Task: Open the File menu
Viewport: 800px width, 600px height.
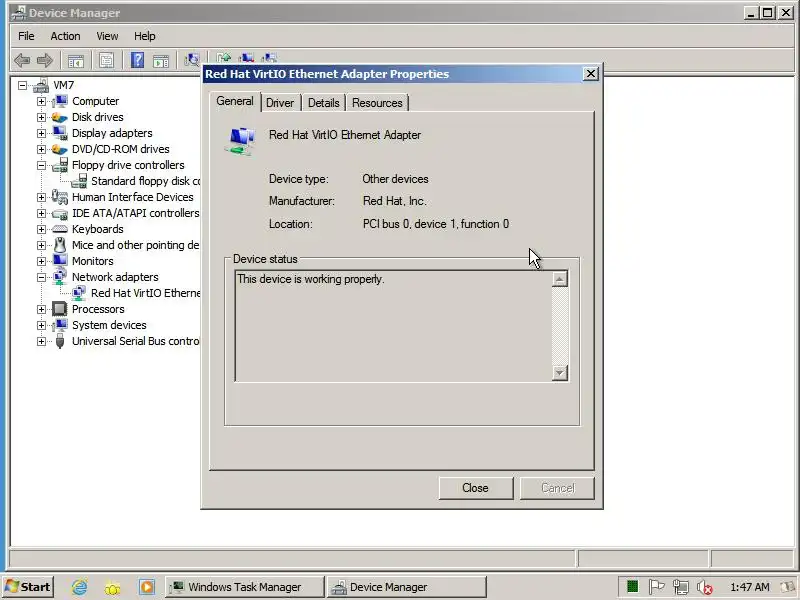Action: (x=26, y=36)
